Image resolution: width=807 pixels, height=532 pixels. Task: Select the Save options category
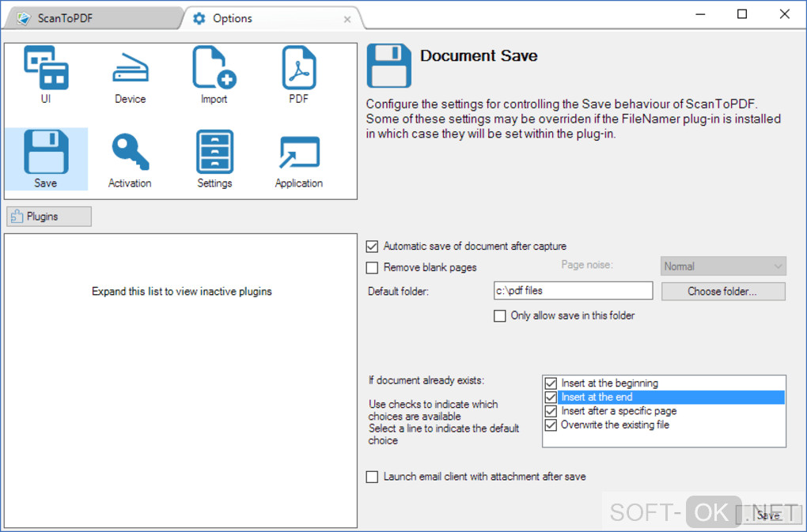click(47, 159)
